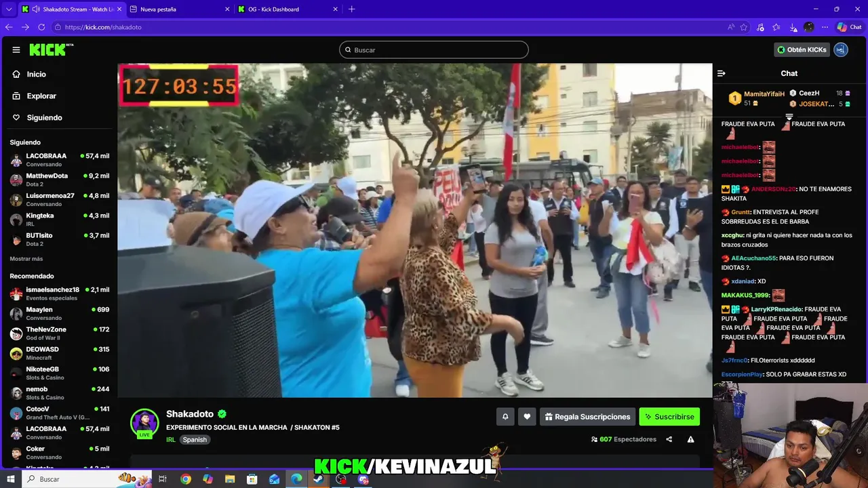Open a new browser tab
This screenshot has height=488, width=868.
(351, 9)
